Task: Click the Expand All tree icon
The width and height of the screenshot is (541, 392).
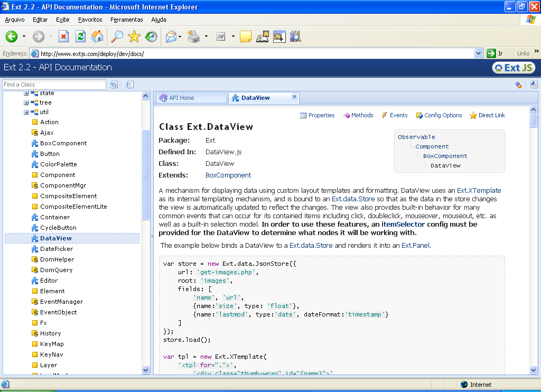Action: click(x=114, y=85)
